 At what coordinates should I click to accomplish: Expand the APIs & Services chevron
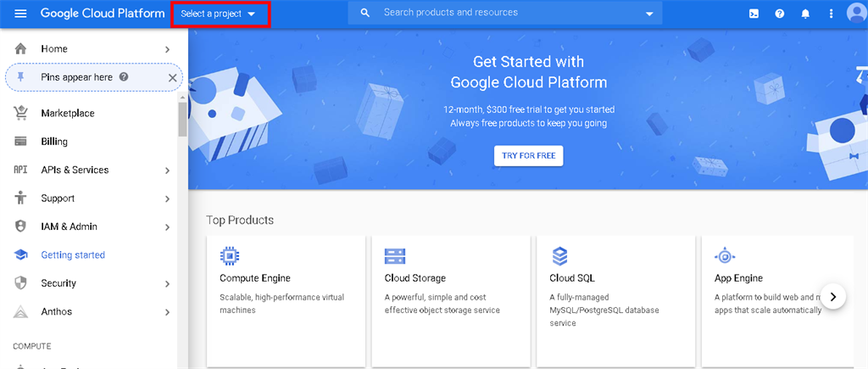(x=167, y=171)
